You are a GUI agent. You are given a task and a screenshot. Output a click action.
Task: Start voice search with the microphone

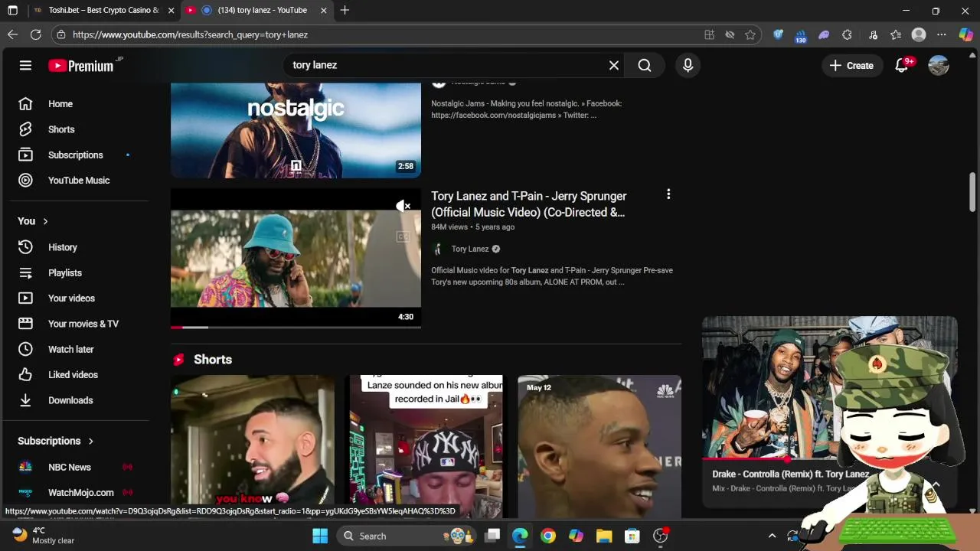pyautogui.click(x=688, y=65)
